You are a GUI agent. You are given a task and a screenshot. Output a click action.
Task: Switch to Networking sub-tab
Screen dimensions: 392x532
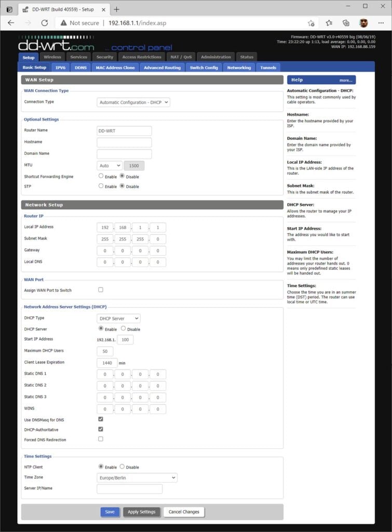(x=239, y=68)
